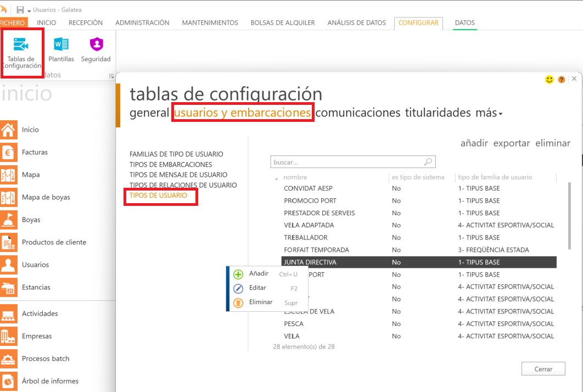
Task: Expand the Datos group dialog launcher
Action: pyautogui.click(x=111, y=76)
